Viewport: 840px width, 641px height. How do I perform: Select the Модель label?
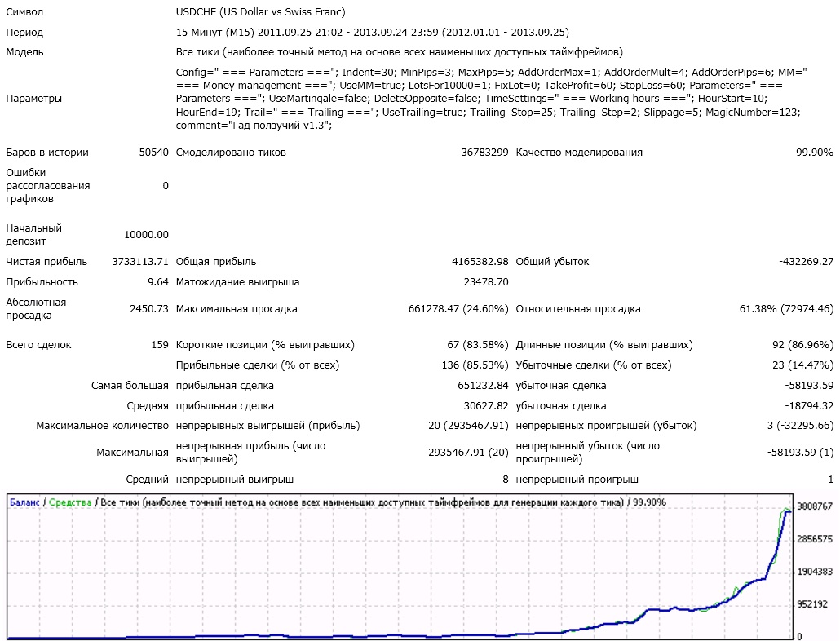(24, 52)
